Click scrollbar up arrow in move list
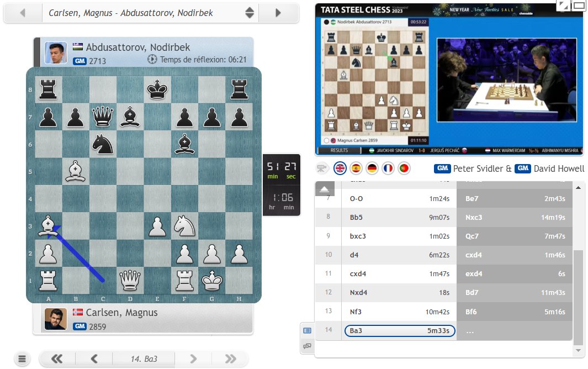The image size is (588, 369). tap(578, 187)
